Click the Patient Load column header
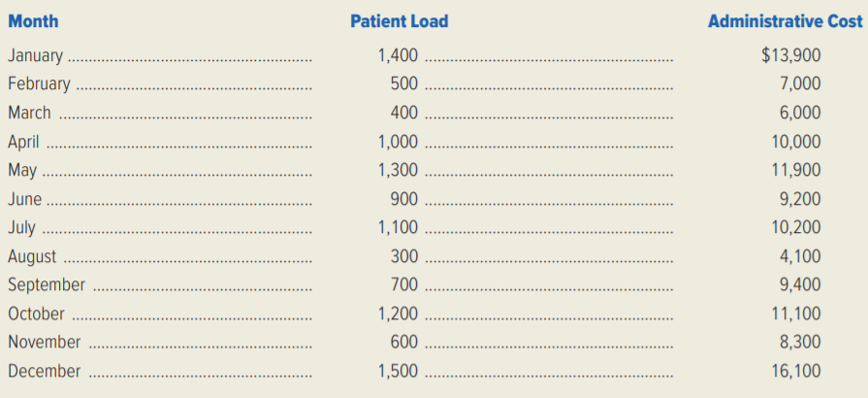 click(399, 20)
